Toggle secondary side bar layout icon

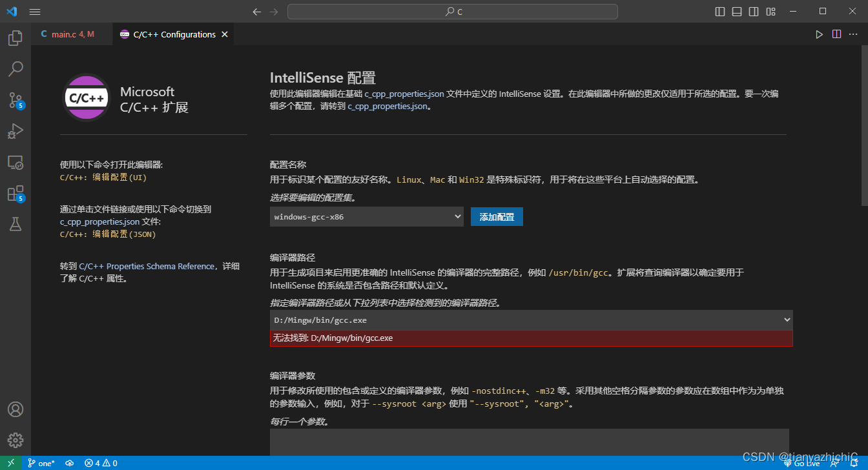[754, 12]
